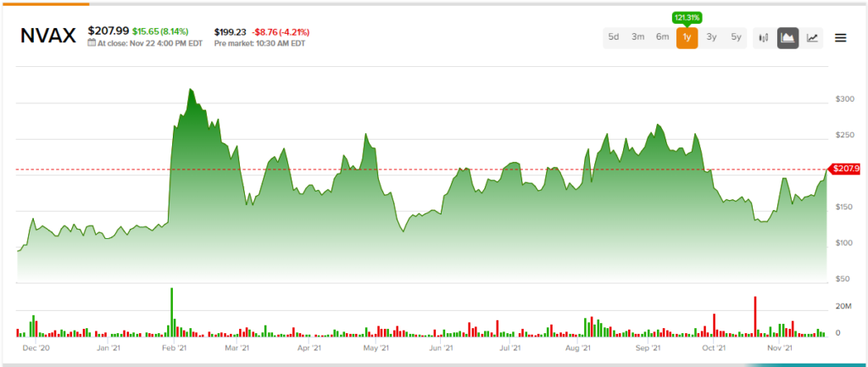Select the 3m time range
Viewport: 868px width, 367px height.
[x=638, y=38]
